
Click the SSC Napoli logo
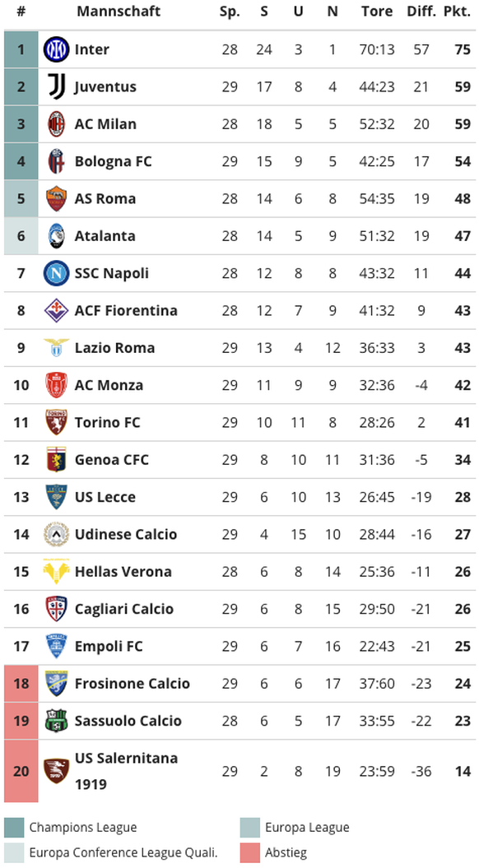click(x=56, y=273)
